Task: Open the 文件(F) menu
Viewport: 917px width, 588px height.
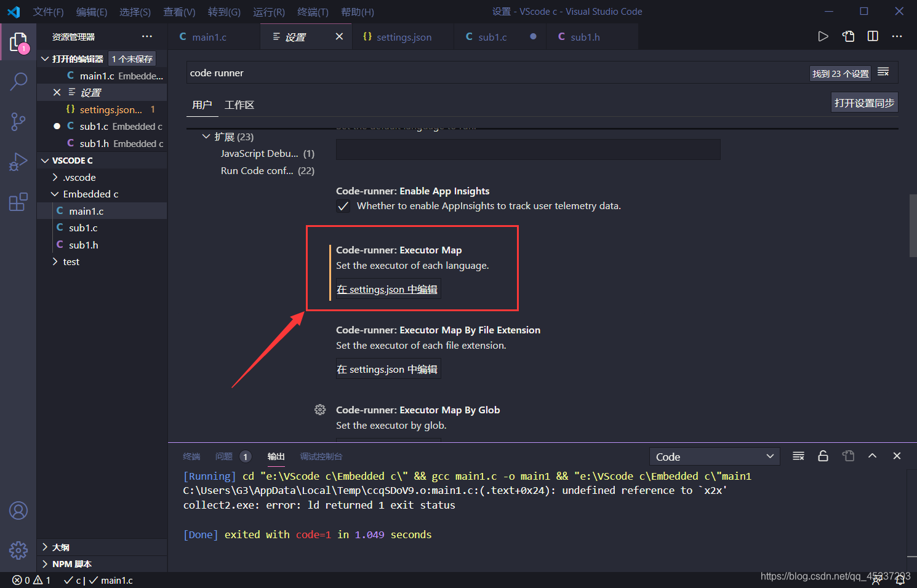Action: [48, 12]
